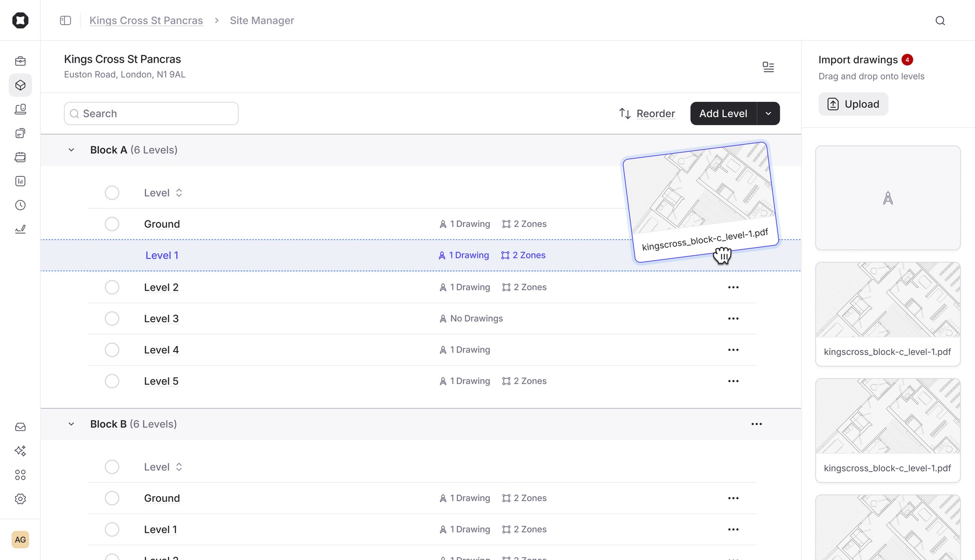This screenshot has height=560, width=975.
Task: Click the Upload button
Action: 853,104
